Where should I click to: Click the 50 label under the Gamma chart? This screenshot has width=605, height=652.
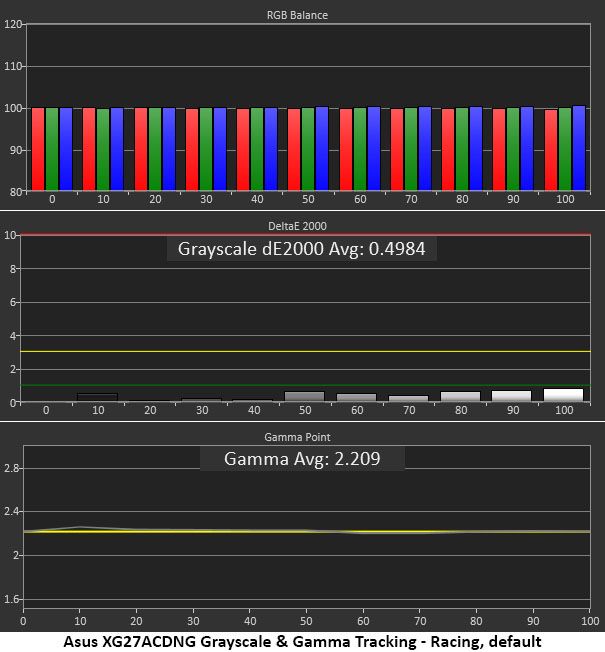click(x=306, y=621)
